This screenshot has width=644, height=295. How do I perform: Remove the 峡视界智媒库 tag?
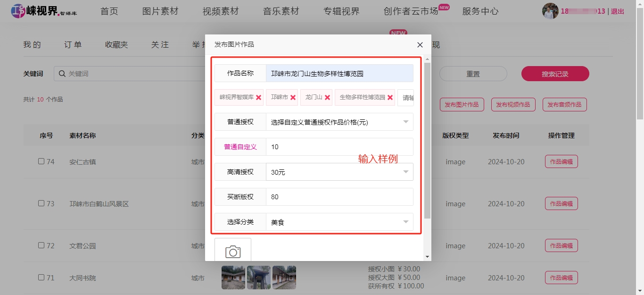(258, 98)
